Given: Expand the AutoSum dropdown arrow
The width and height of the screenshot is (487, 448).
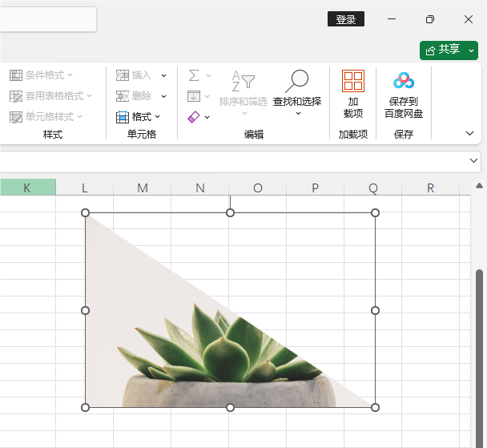Looking at the screenshot, I should [x=208, y=75].
